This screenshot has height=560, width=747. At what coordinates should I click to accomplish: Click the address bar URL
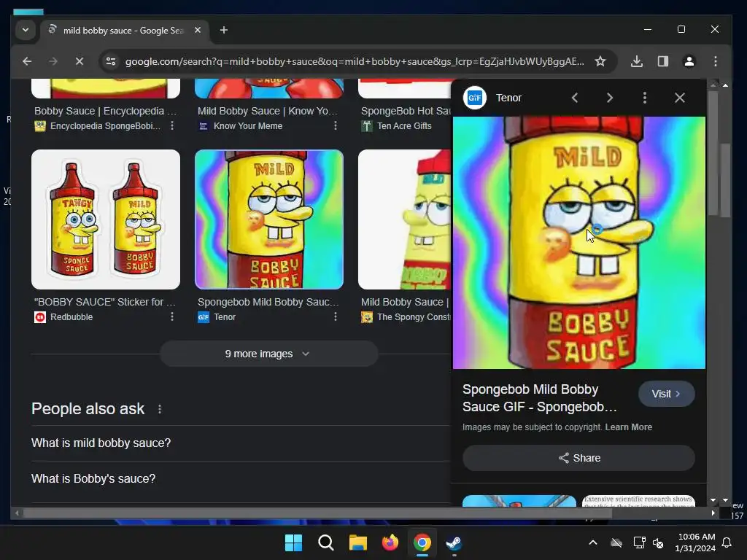[355, 61]
